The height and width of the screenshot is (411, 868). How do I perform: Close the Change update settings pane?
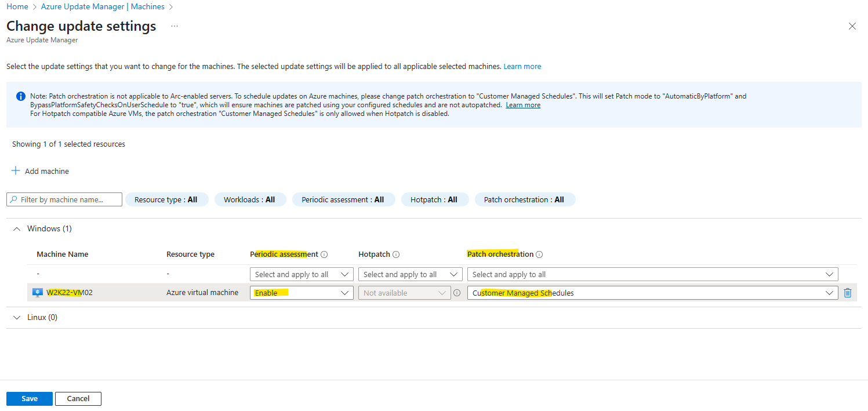[852, 26]
